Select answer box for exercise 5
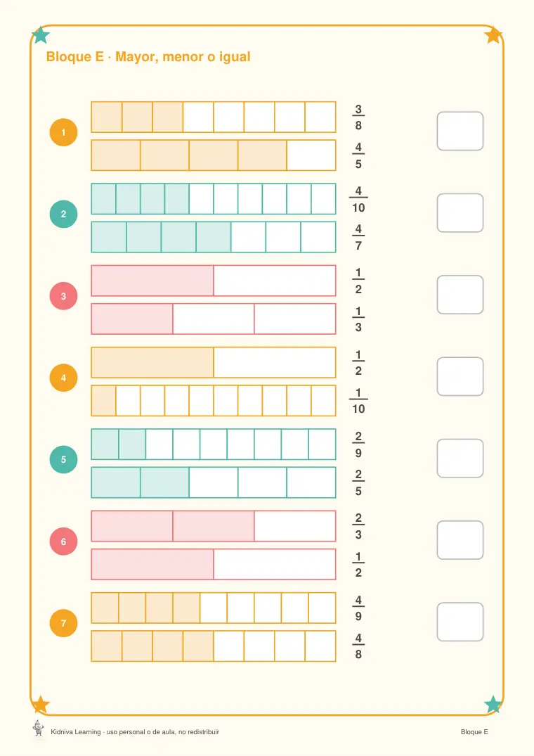The height and width of the screenshot is (756, 534). pyautogui.click(x=460, y=458)
